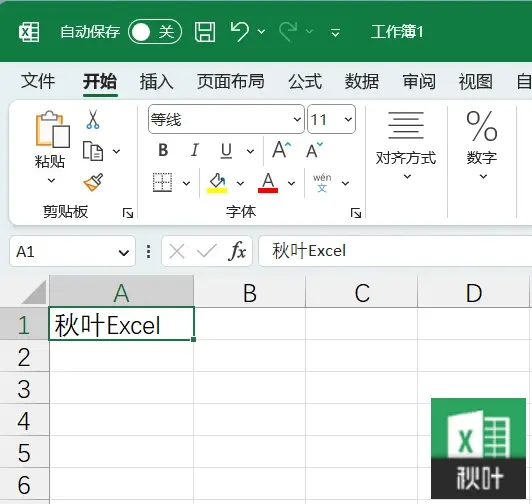Screen dimensions: 532x504
Task: Select row 4 header
Action: click(24, 420)
